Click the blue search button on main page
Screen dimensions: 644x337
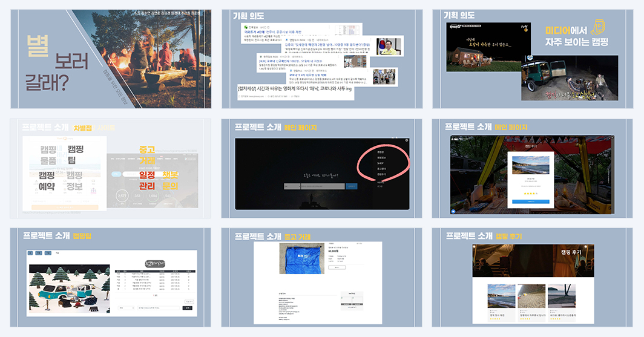click(352, 186)
